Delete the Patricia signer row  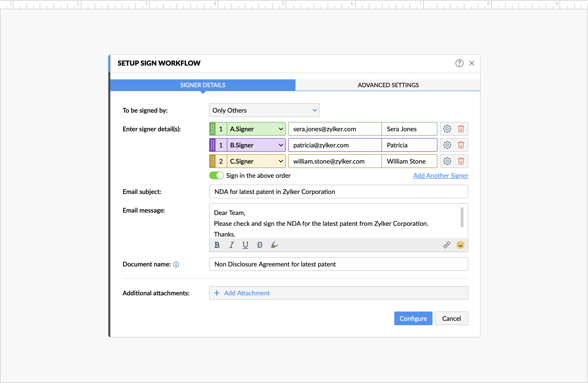point(461,145)
